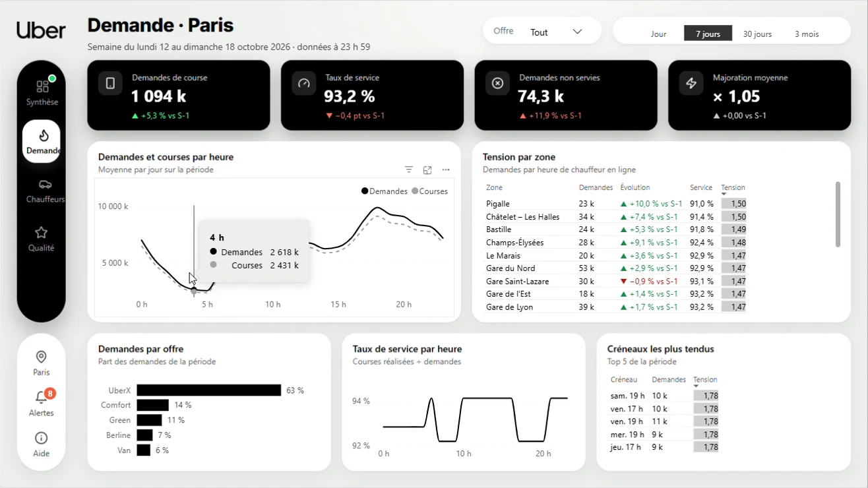Click the Demandes de course value 1 094 k

click(158, 96)
